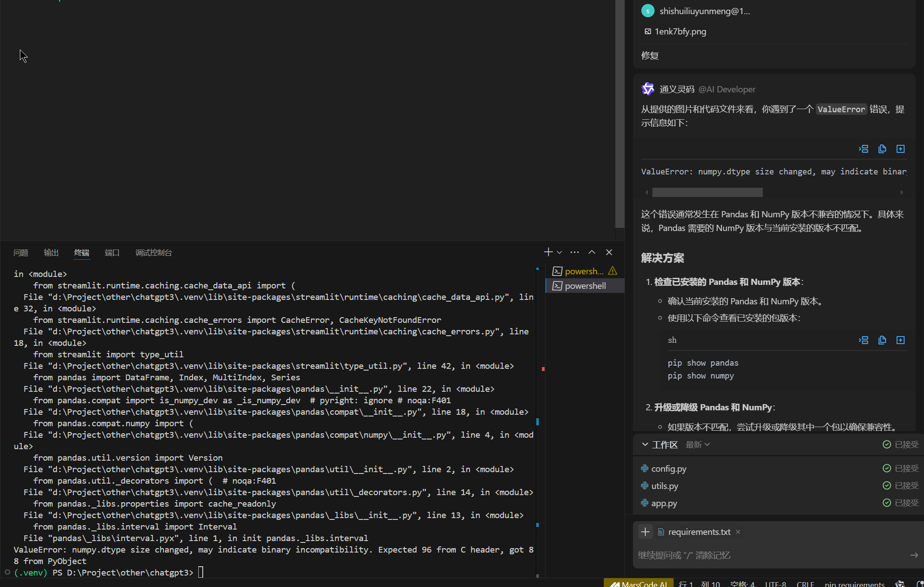This screenshot has width=924, height=587.
Task: Create a new file from the ValueError snippet
Action: click(x=901, y=149)
